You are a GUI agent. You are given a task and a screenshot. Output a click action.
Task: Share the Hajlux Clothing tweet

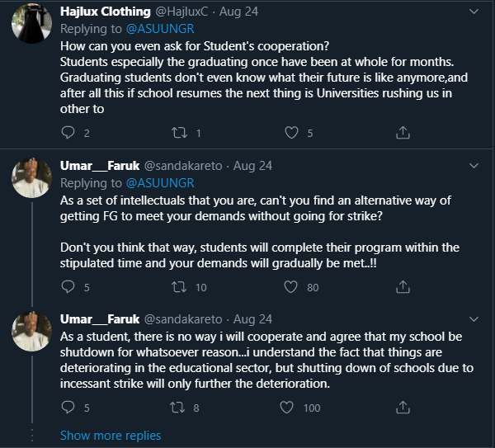[x=403, y=132]
